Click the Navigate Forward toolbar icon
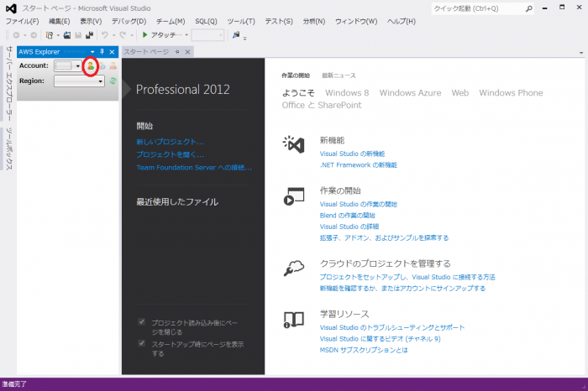The width and height of the screenshot is (588, 391). tap(34, 35)
